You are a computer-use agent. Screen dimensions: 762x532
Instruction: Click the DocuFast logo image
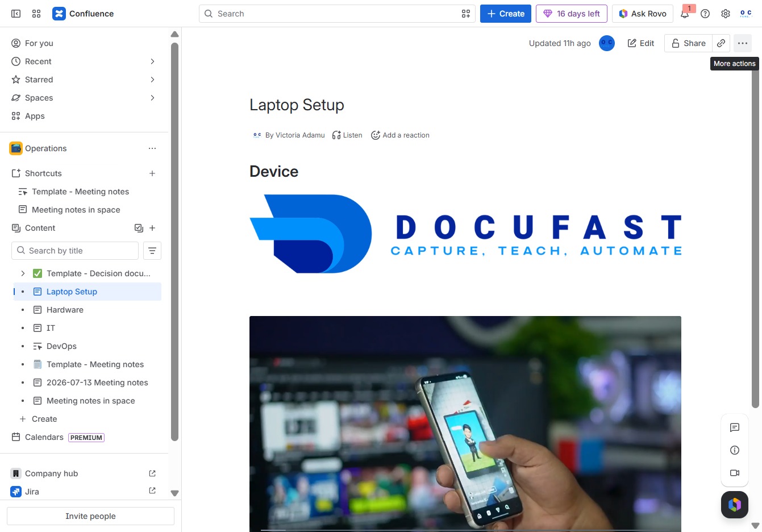465,234
